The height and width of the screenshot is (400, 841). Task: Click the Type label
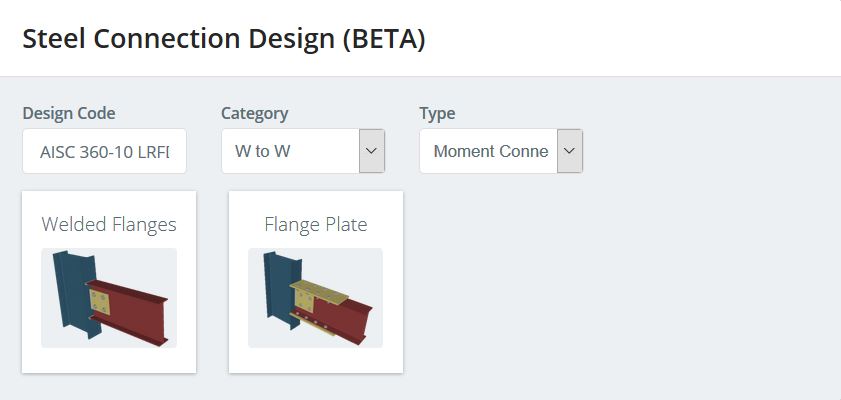437,113
